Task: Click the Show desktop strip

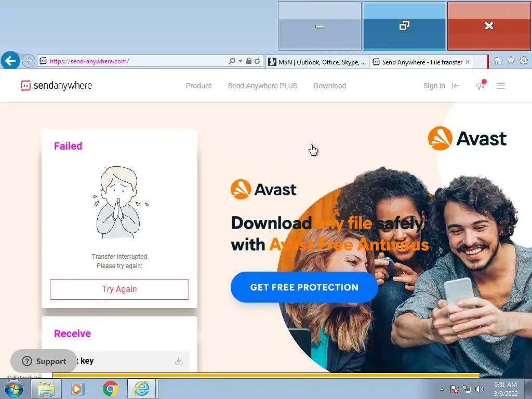Action: tap(528, 389)
